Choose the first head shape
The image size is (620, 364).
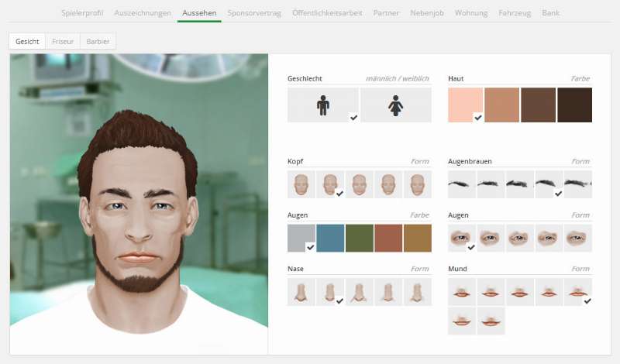301,184
